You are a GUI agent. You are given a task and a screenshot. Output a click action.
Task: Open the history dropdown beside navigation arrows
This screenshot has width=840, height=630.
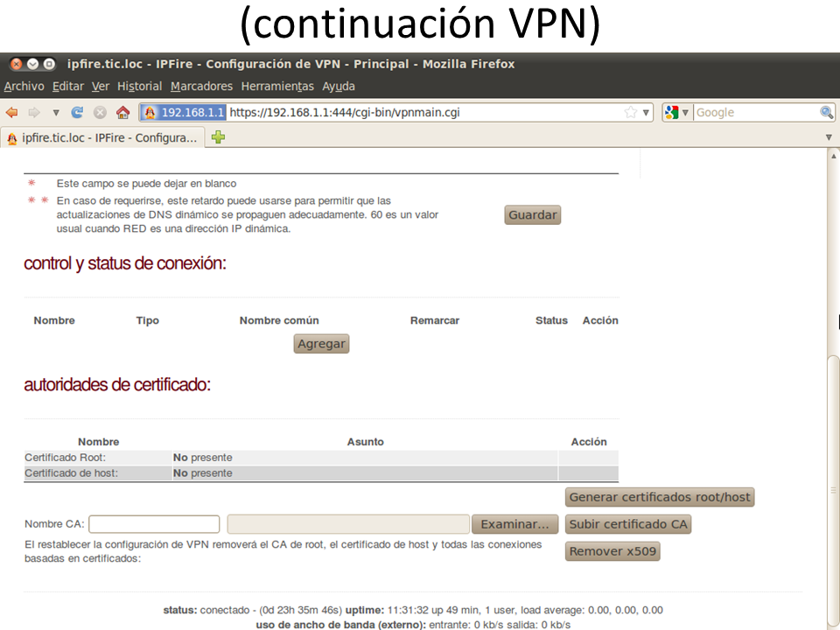point(56,112)
